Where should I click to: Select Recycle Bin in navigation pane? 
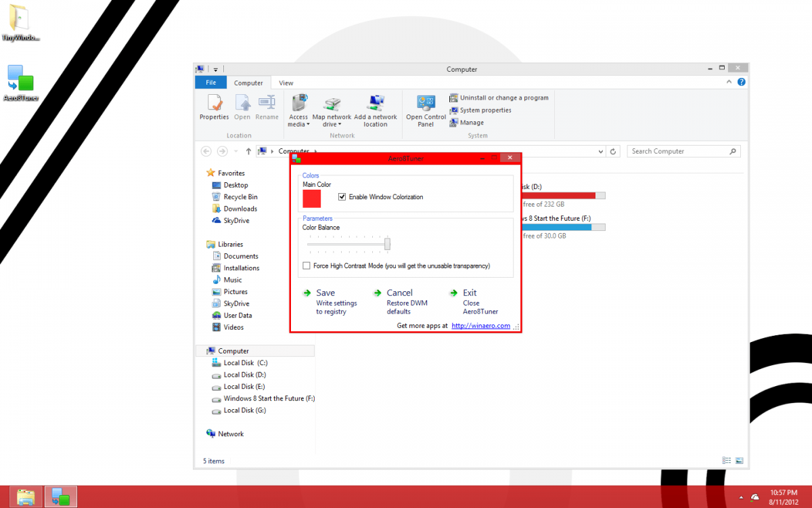click(235, 197)
